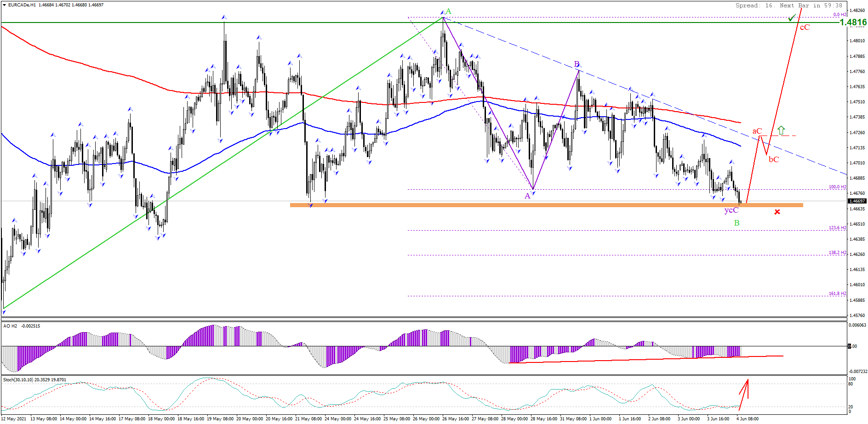Click the current price tag 1.46697
Viewport: 868px width, 424px height.
click(857, 201)
